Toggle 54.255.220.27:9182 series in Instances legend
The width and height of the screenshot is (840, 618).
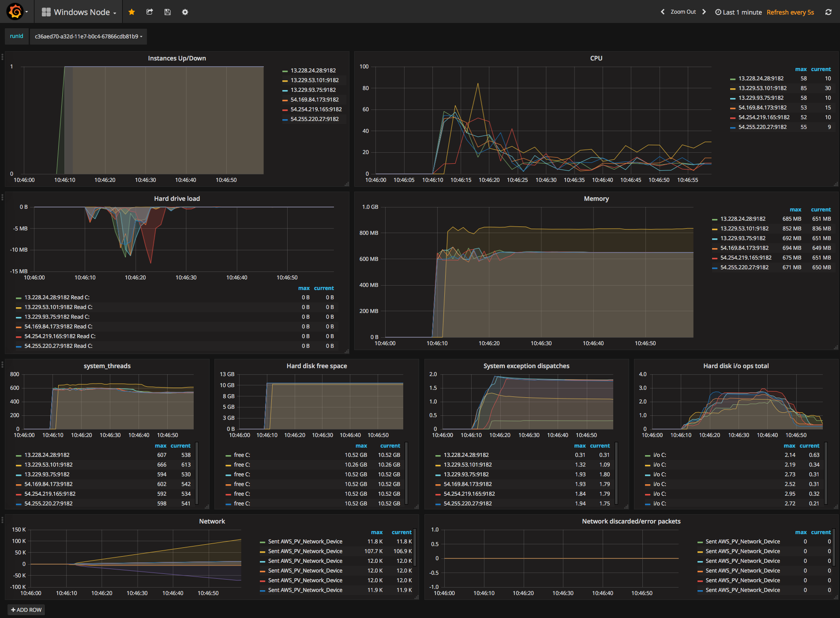point(315,119)
